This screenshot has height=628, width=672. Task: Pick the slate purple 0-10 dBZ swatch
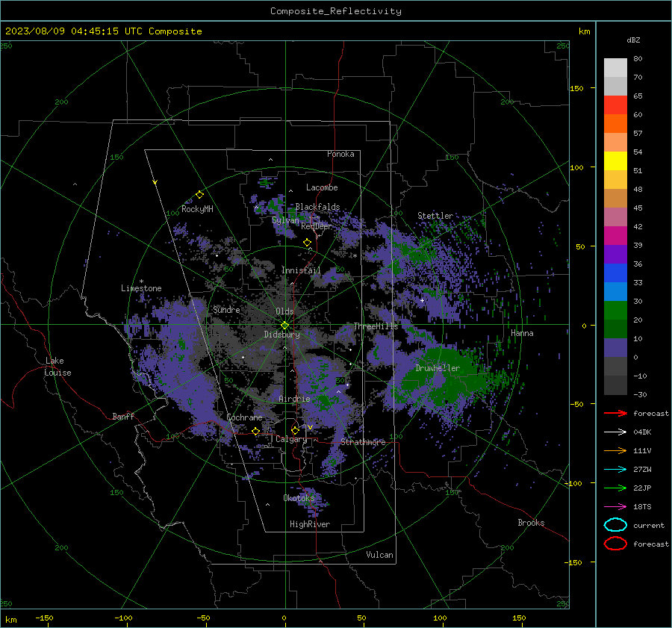click(615, 348)
